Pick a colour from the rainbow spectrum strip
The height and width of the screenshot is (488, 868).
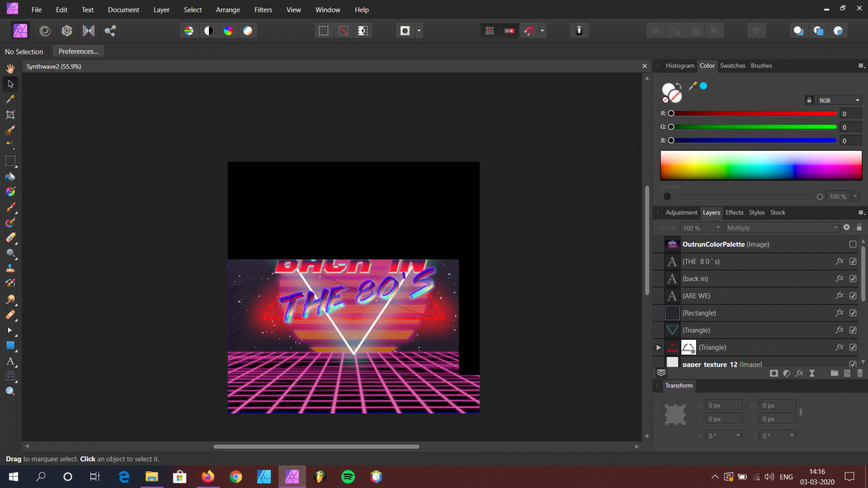[x=761, y=165]
